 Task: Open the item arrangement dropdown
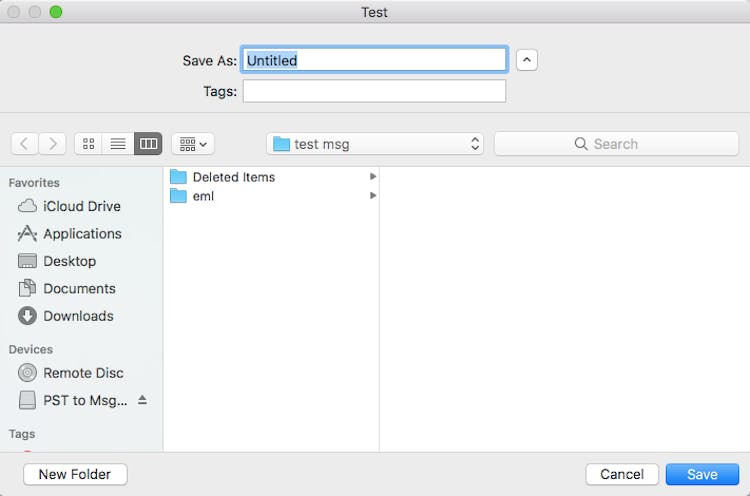pyautogui.click(x=193, y=144)
